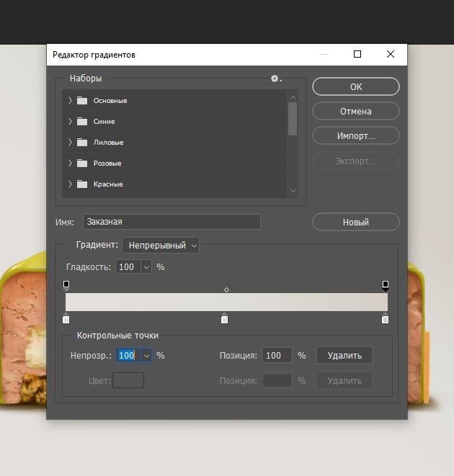
Task: Click the Новый button
Action: [x=356, y=223]
